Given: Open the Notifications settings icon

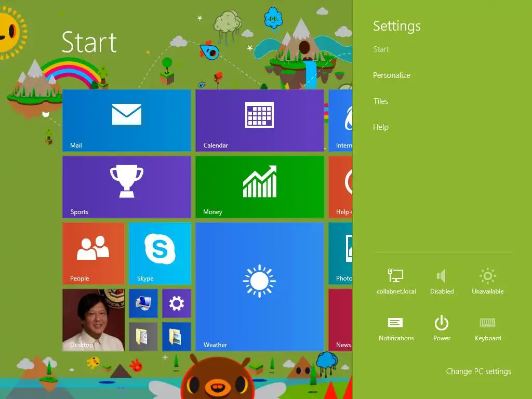Looking at the screenshot, I should point(396,328).
